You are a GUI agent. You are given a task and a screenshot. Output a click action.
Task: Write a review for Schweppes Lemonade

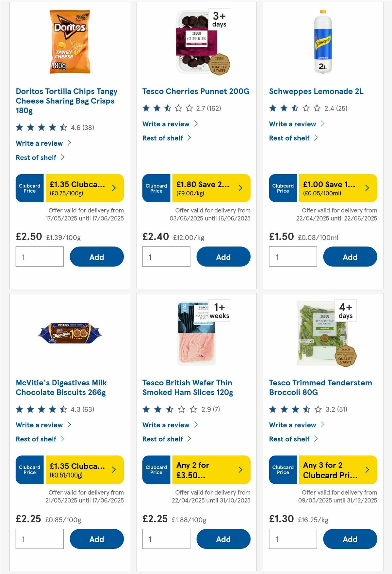pos(292,124)
